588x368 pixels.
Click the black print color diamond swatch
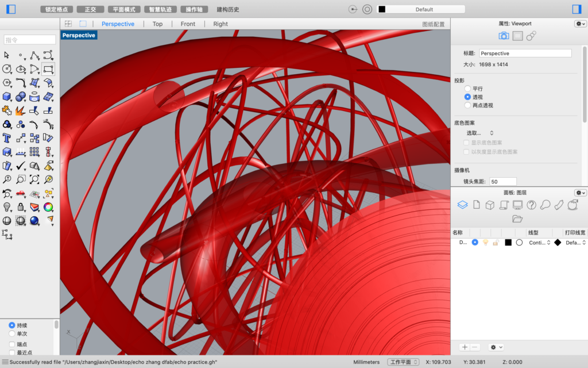558,243
